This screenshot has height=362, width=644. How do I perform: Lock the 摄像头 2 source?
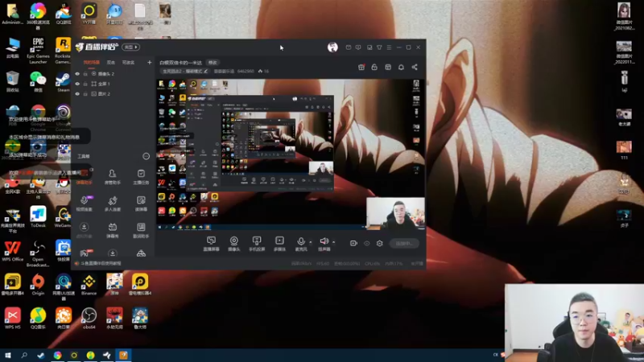pos(85,74)
